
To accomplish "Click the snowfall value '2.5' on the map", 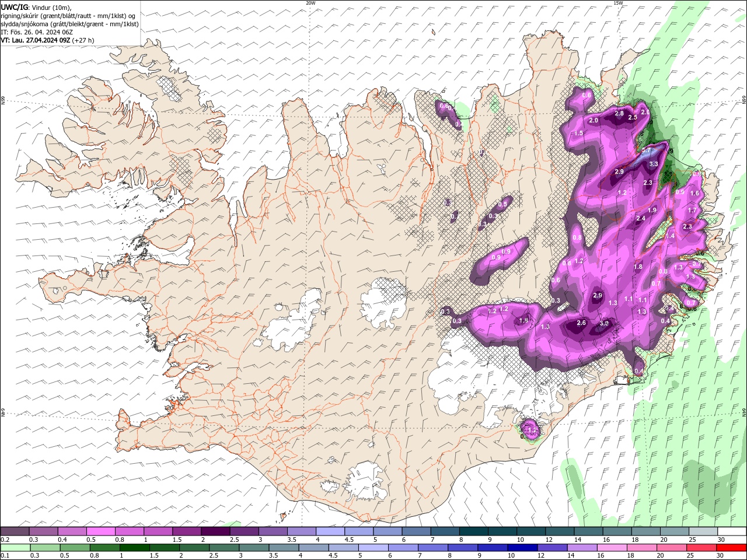I will (633, 117).
